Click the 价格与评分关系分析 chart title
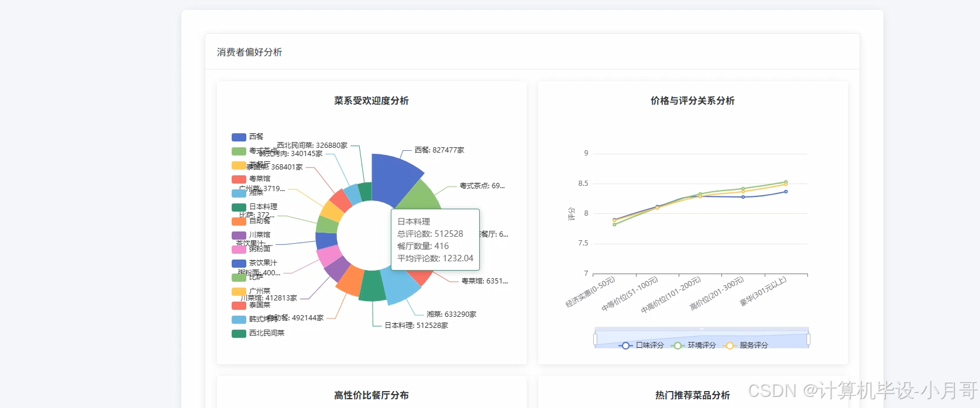The image size is (980, 408). [693, 101]
